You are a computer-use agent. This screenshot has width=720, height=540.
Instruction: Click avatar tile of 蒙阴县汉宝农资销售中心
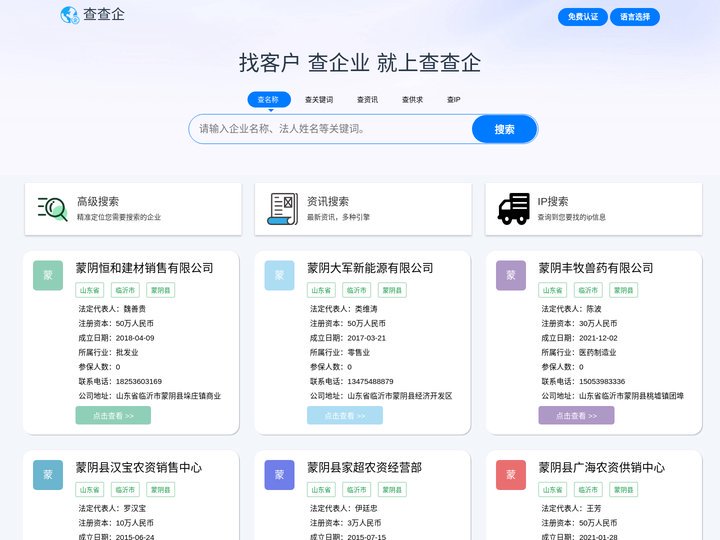coord(48,475)
